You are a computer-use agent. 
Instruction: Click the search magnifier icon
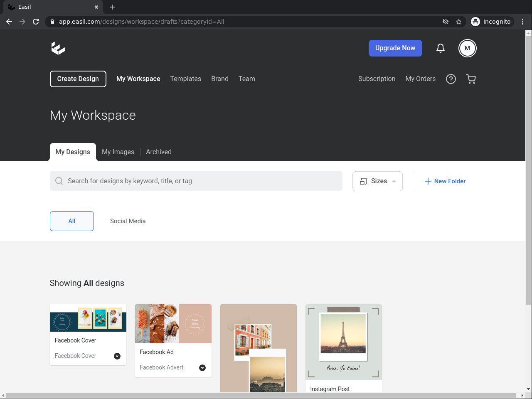pyautogui.click(x=59, y=181)
